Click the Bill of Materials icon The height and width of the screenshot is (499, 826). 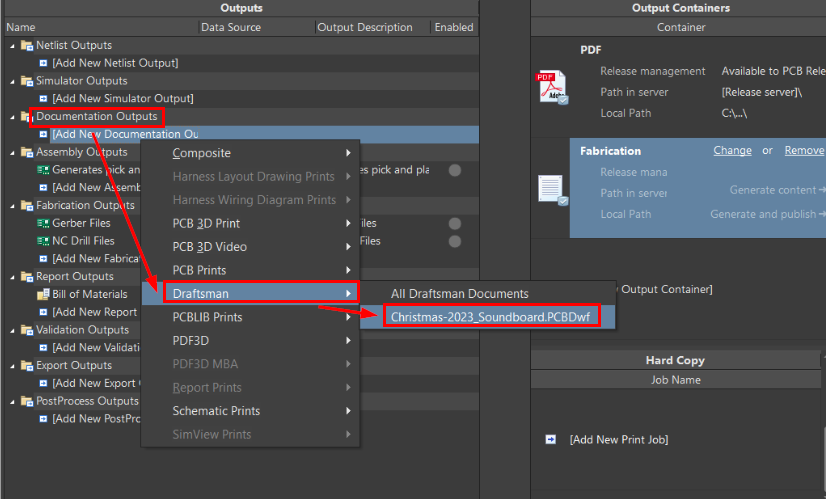[43, 295]
